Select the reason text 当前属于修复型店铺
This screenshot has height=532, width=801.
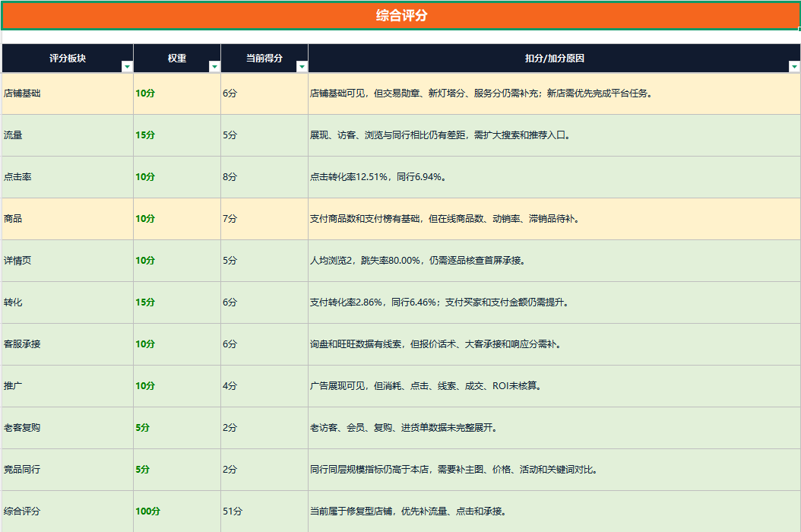(x=408, y=511)
